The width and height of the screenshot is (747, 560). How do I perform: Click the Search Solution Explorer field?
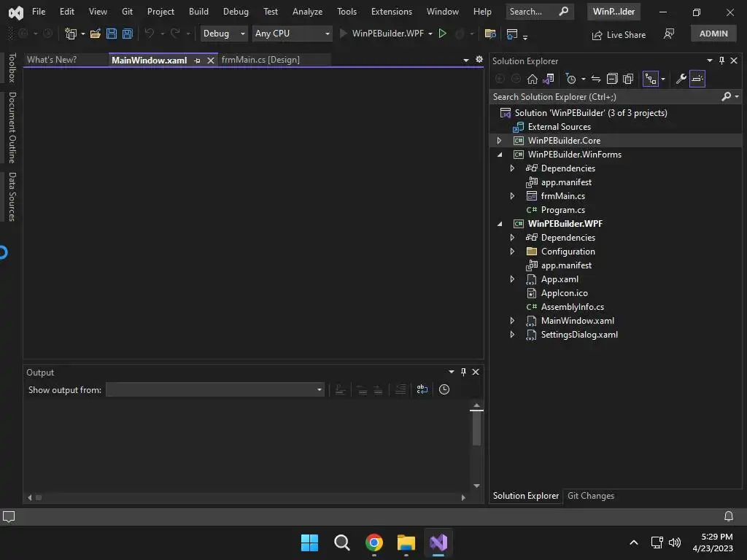point(605,97)
